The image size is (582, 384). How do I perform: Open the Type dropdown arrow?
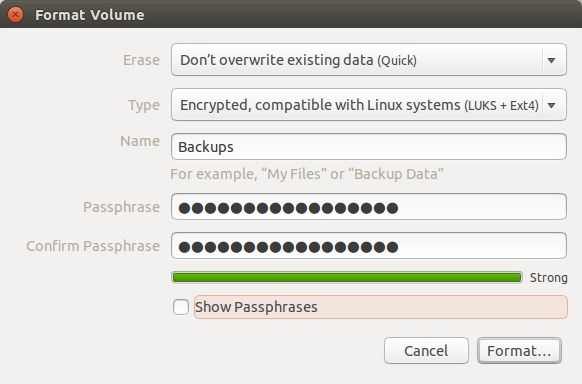(x=552, y=105)
